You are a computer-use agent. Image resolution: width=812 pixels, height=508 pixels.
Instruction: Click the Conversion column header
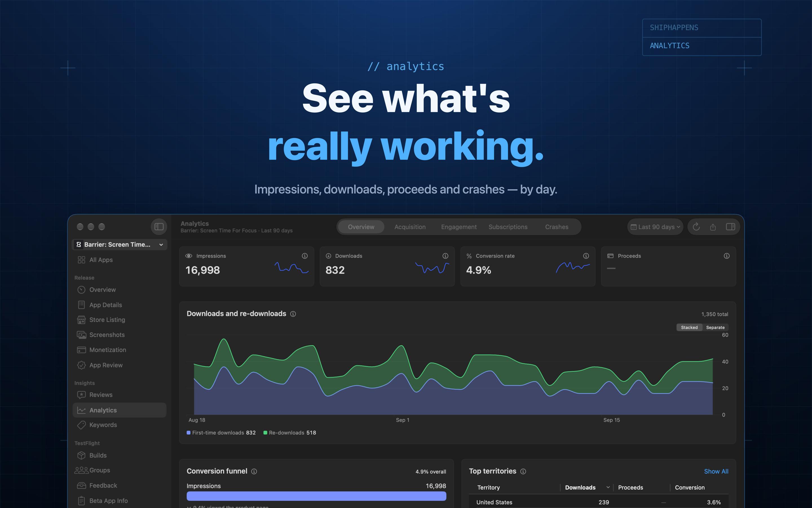tap(690, 487)
